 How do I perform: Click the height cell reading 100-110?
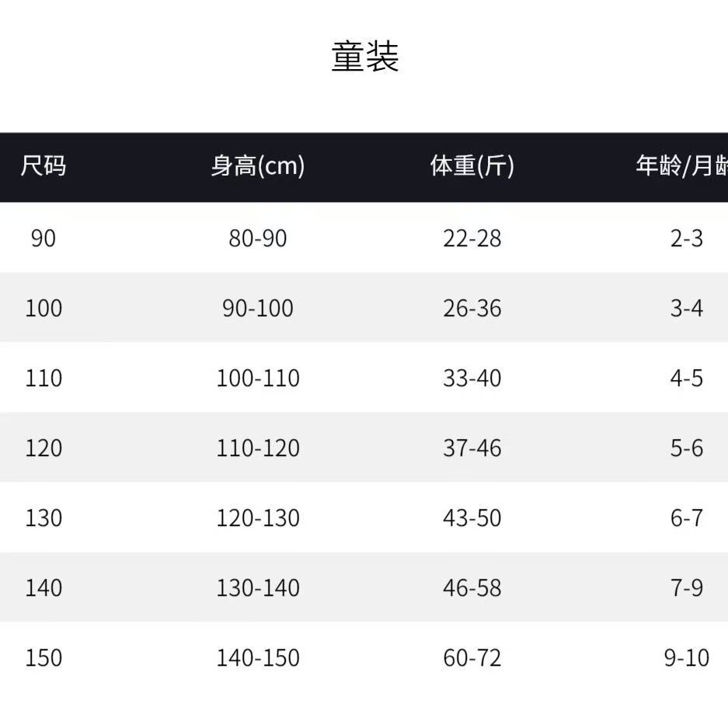click(258, 378)
